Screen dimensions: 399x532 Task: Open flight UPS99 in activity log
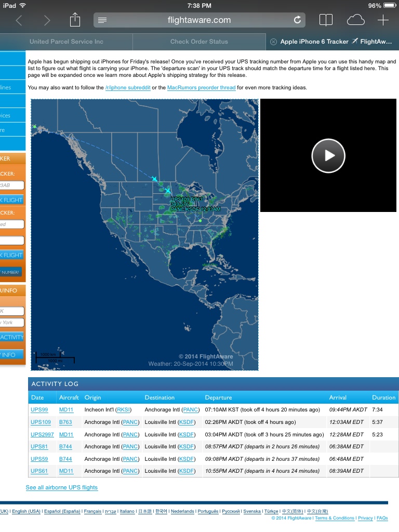tap(39, 409)
